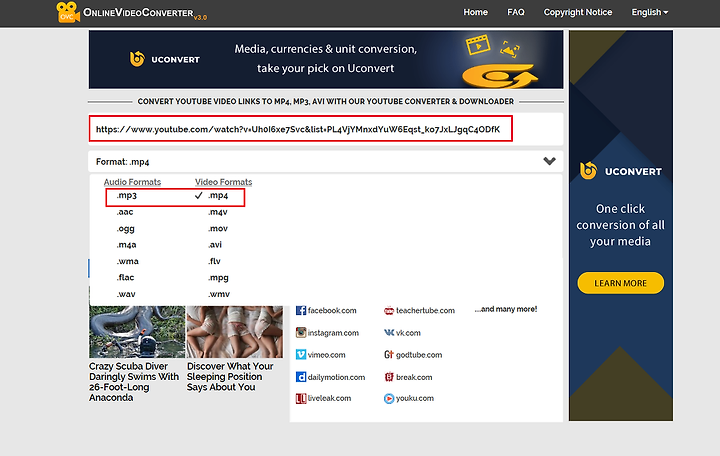Click the OnlineVideoConverter camera logo
This screenshot has width=720, height=456.
pos(68,12)
